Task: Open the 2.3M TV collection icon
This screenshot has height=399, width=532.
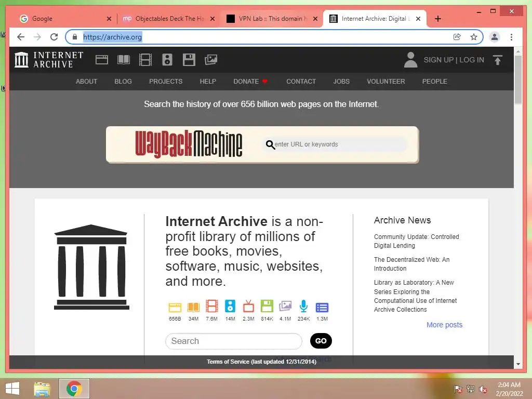Action: coord(248,306)
